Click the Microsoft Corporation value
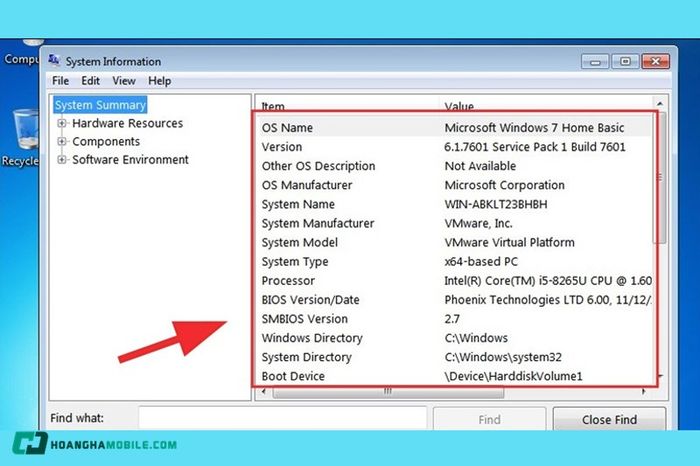The height and width of the screenshot is (466, 700). [x=504, y=185]
